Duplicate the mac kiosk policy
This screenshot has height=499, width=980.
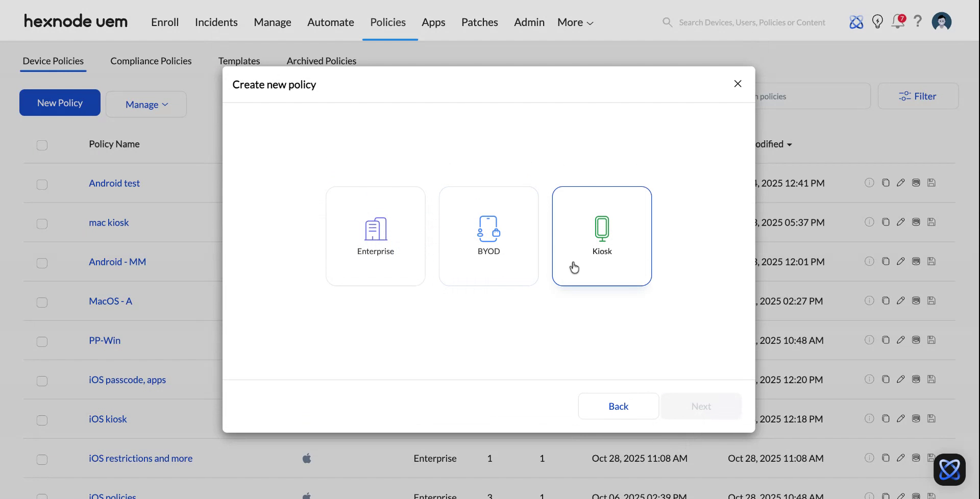coord(886,222)
